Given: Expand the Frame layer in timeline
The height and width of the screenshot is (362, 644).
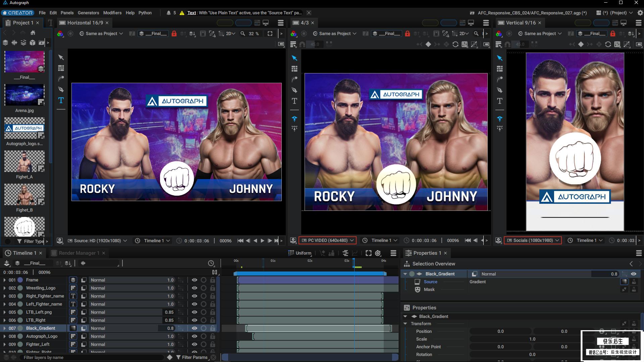Looking at the screenshot, I should (x=4, y=280).
